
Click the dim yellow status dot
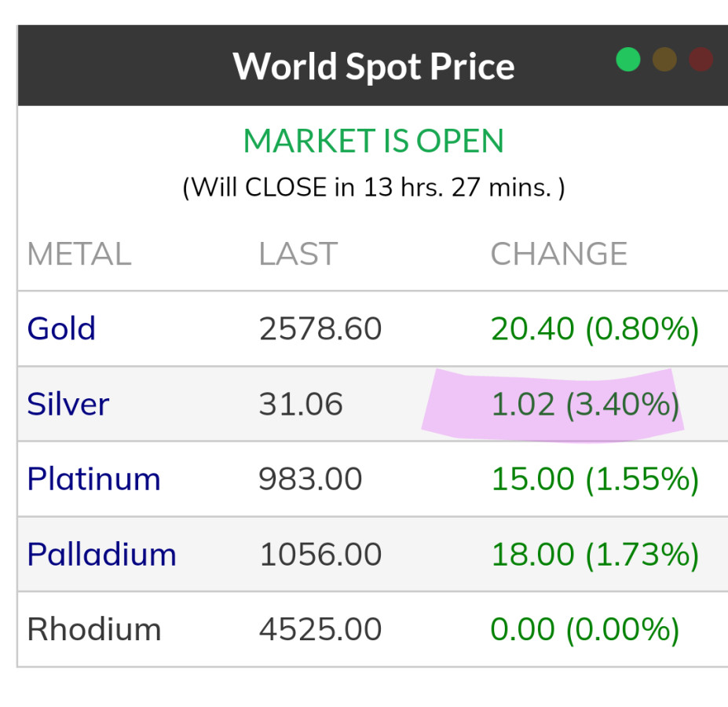coord(664,60)
